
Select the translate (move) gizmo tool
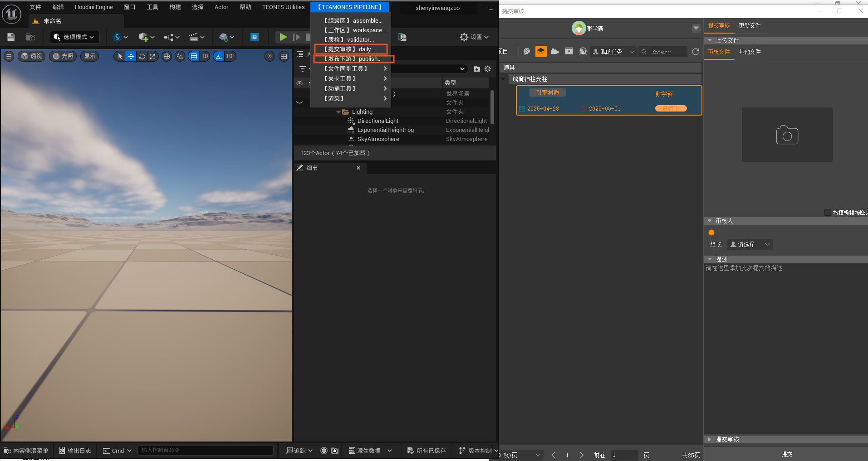(x=131, y=56)
